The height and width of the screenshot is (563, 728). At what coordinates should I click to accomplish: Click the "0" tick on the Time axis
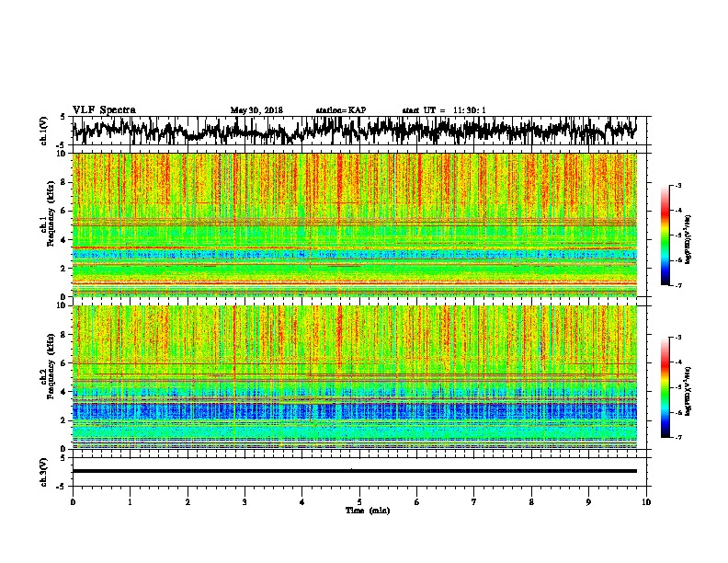click(x=73, y=502)
